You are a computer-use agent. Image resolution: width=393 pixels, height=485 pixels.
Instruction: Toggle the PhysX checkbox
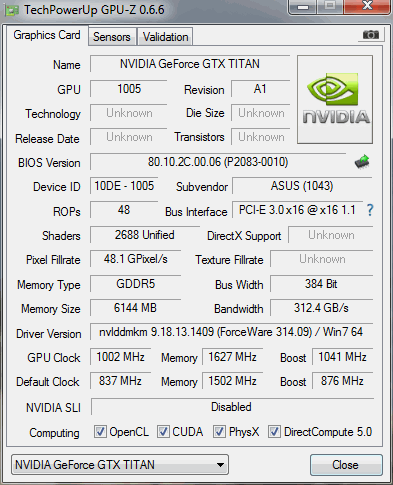pyautogui.click(x=219, y=431)
